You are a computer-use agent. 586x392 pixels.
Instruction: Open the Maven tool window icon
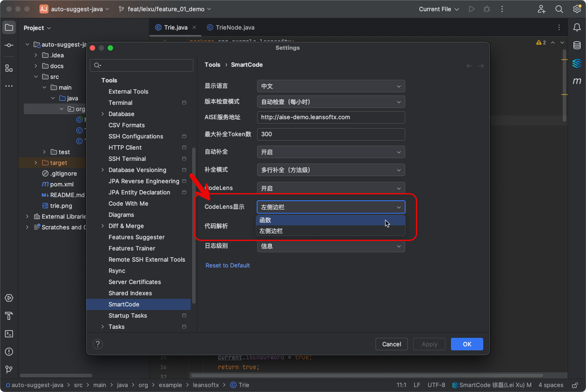pyautogui.click(x=577, y=81)
